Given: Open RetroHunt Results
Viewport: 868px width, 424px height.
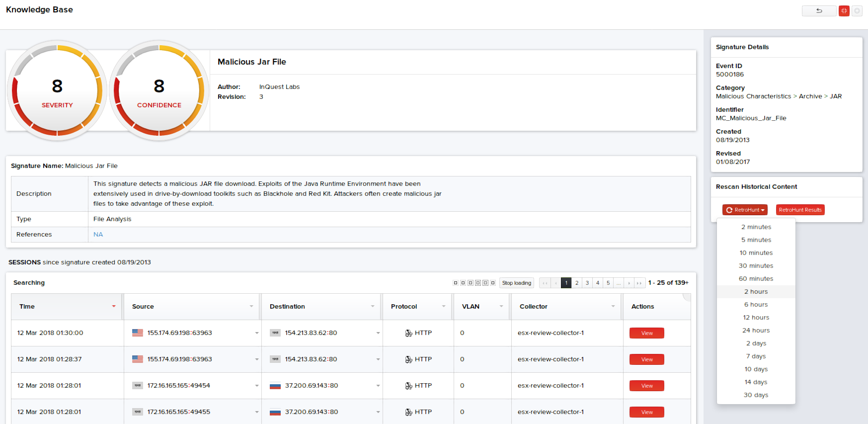Looking at the screenshot, I should click(x=800, y=210).
